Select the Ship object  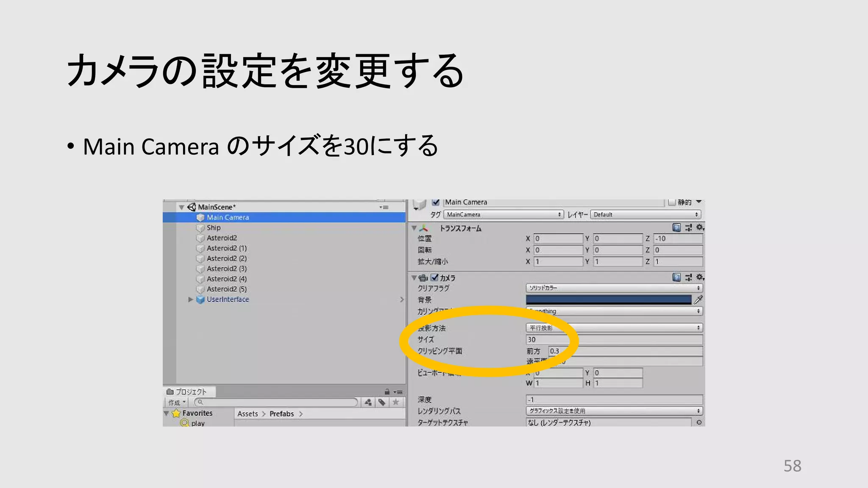pos(213,227)
